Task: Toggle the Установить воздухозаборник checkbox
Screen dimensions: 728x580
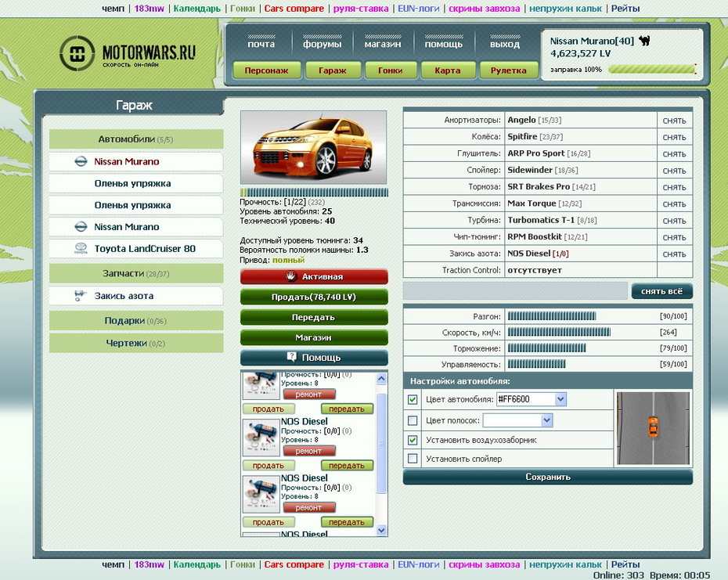Action: pos(413,440)
